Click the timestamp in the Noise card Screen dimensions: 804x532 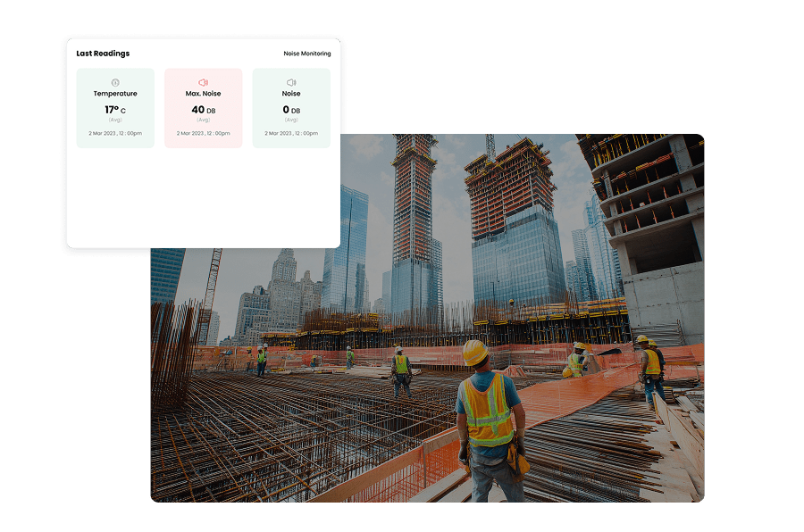(291, 133)
